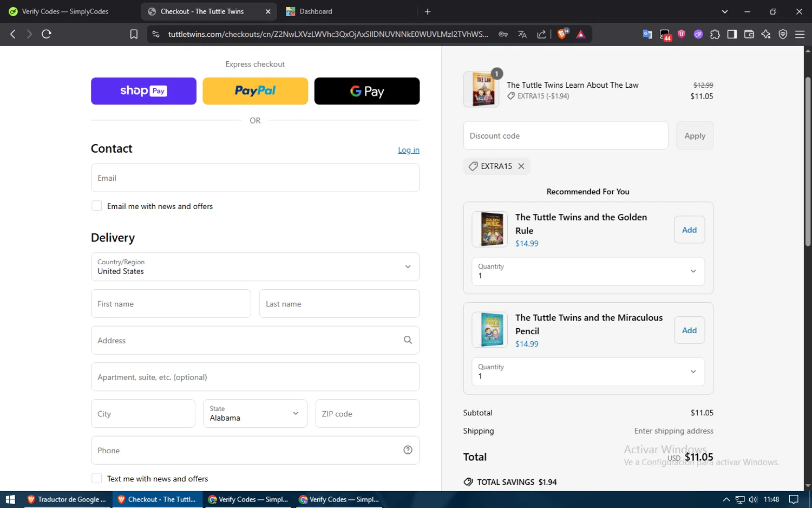Open the extension with red 44 badge

pyautogui.click(x=665, y=35)
